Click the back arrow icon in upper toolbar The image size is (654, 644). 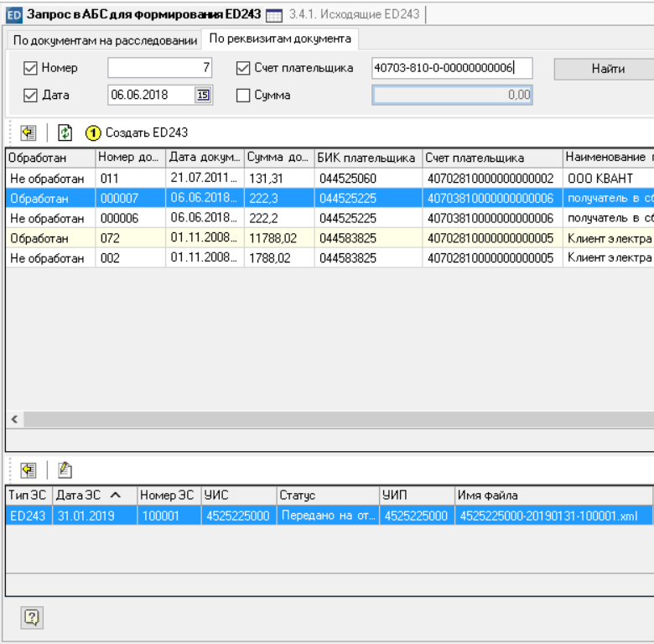[29, 132]
